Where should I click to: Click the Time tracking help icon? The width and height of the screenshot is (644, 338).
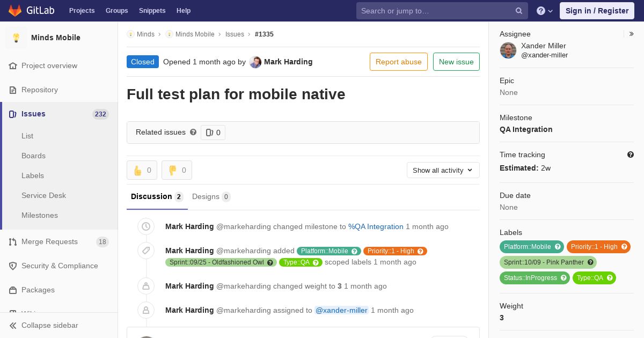pyautogui.click(x=631, y=155)
